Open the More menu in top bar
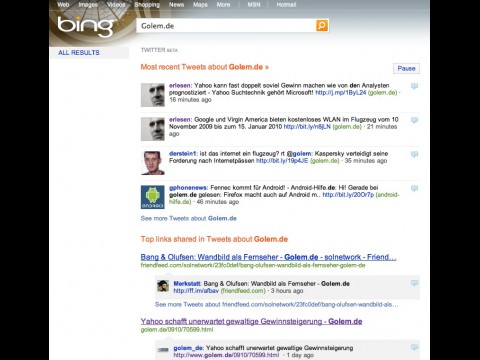The image size is (480, 360). [x=223, y=5]
